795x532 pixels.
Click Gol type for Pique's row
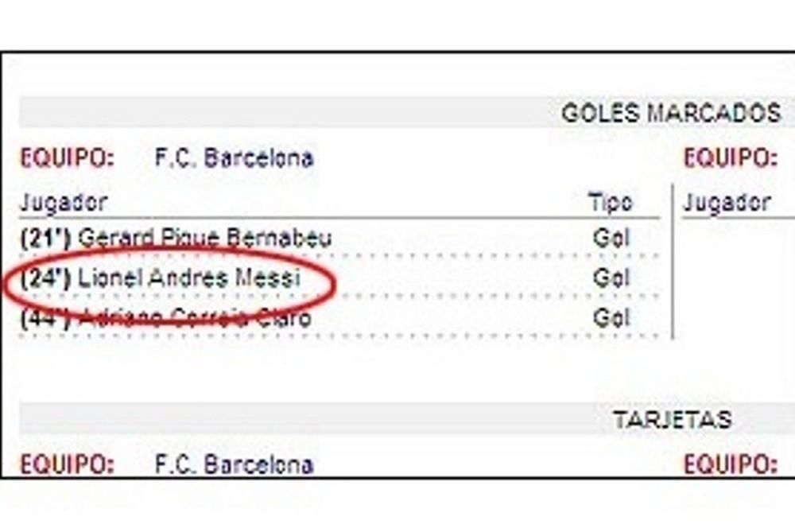[x=611, y=239]
